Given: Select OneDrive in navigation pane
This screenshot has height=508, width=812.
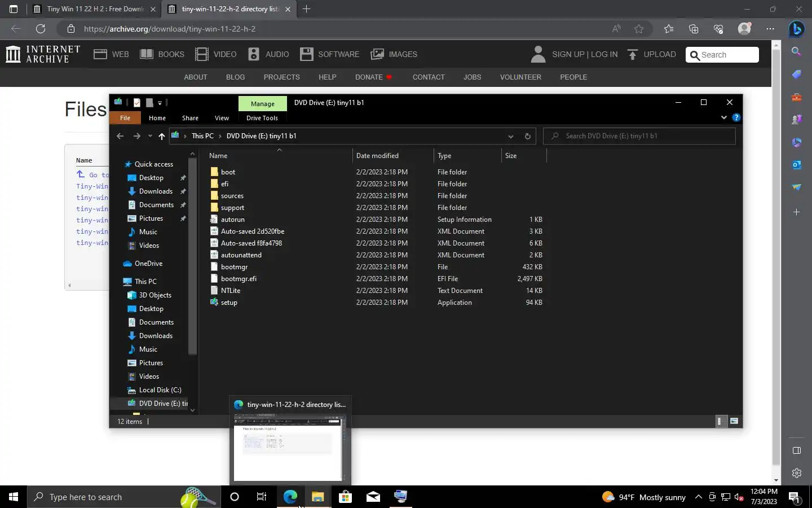Looking at the screenshot, I should point(148,264).
